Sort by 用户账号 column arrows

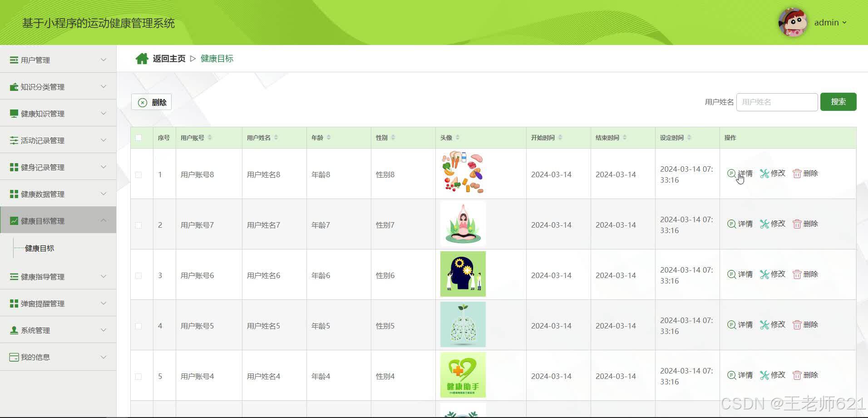tap(210, 138)
